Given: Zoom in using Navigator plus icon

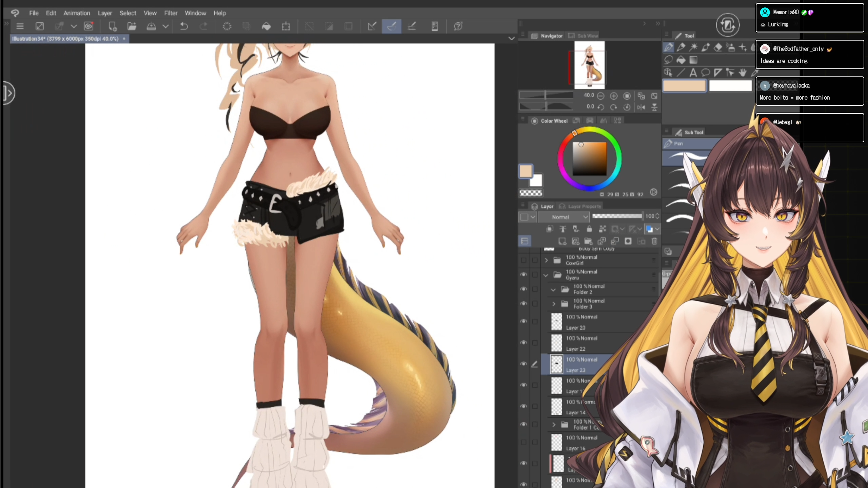Looking at the screenshot, I should click(x=614, y=96).
